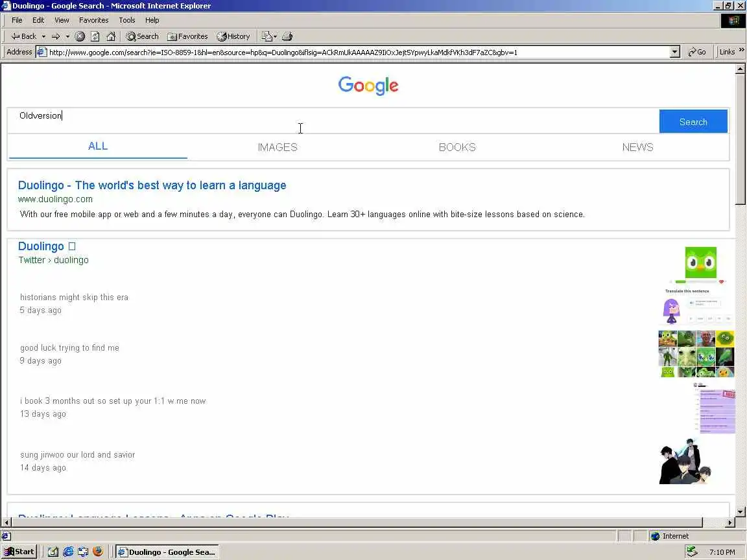Click the Go button

[x=697, y=52]
